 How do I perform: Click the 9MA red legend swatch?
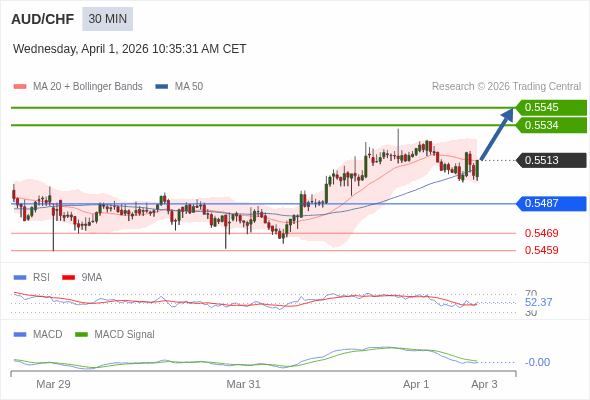point(68,278)
